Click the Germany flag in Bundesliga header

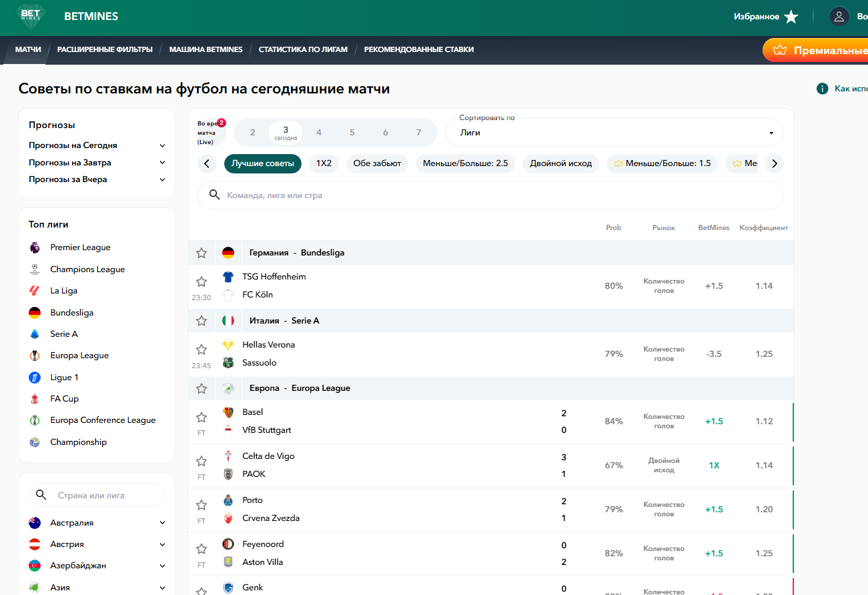point(228,253)
